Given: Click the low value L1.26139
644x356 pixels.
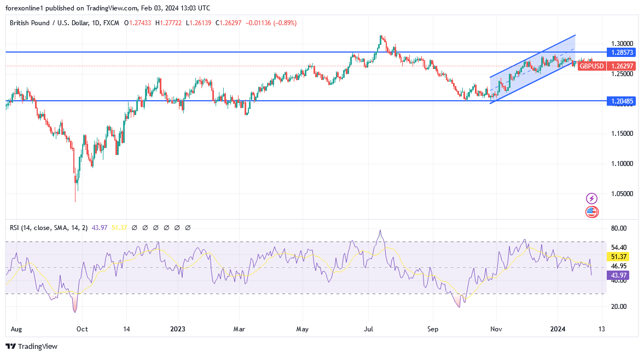Looking at the screenshot, I should (x=199, y=23).
